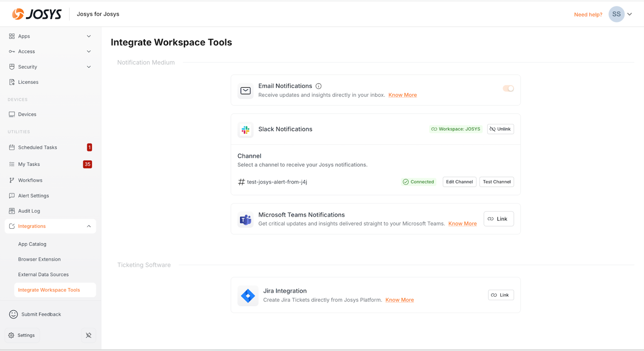The image size is (644, 351).
Task: Select Integrate Workspace Tools in sidebar
Action: click(x=55, y=290)
